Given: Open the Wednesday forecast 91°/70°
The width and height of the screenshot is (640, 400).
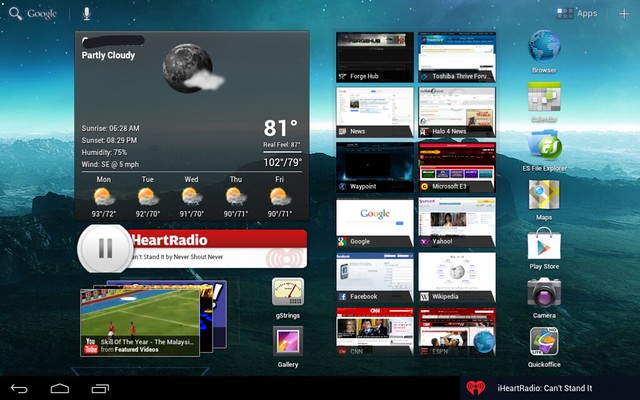Looking at the screenshot, I should click(x=191, y=196).
